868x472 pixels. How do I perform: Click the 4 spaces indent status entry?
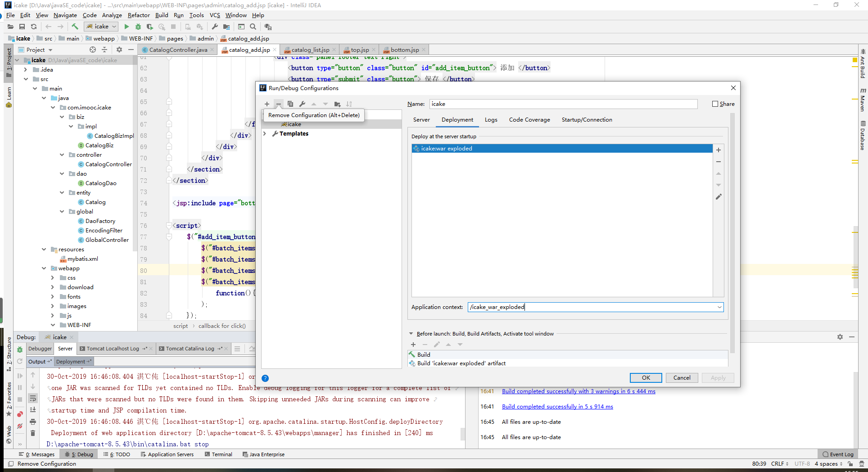(828, 463)
